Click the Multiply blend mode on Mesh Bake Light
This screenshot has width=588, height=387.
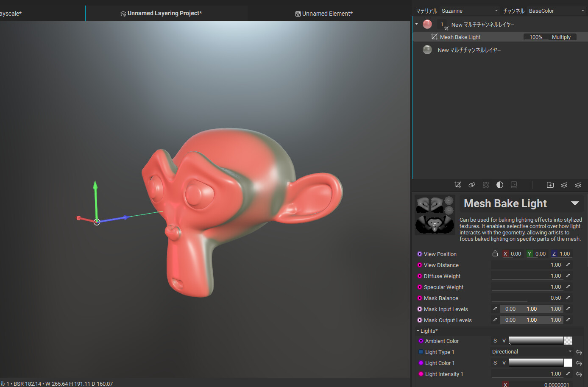point(561,37)
